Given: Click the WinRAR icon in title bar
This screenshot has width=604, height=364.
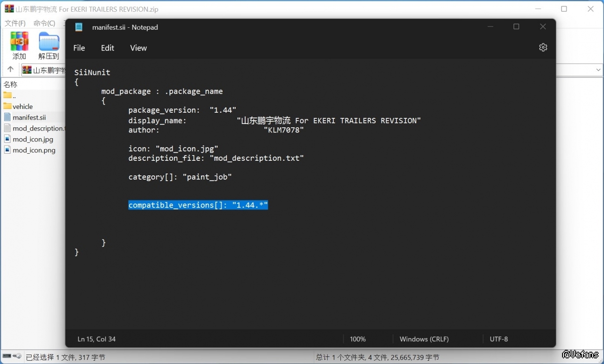Looking at the screenshot, I should click(9, 9).
